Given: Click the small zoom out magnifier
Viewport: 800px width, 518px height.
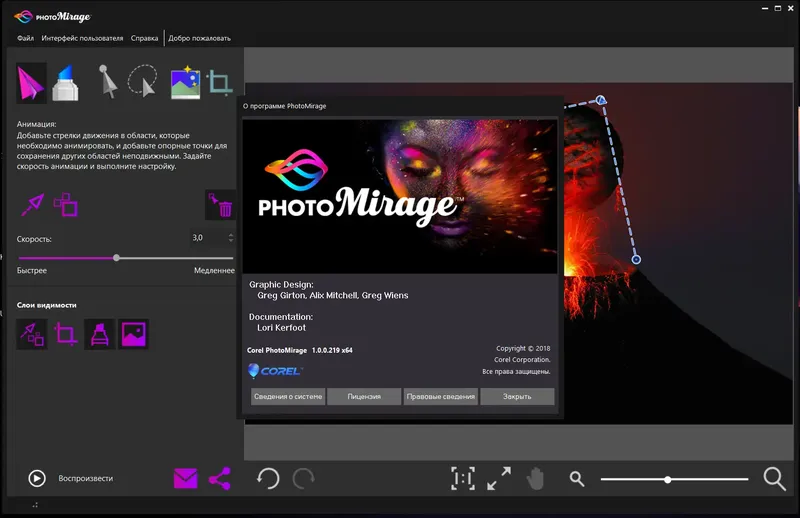Looking at the screenshot, I should 577,479.
